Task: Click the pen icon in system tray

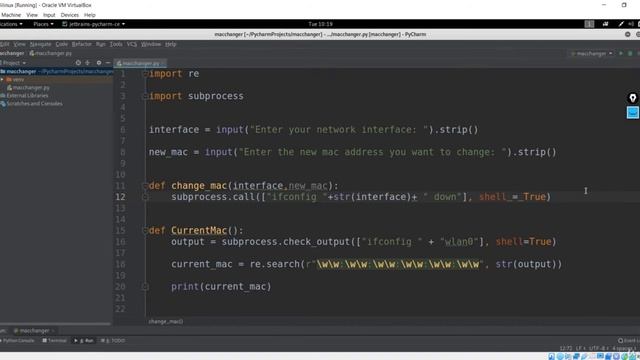Action: coord(621,24)
